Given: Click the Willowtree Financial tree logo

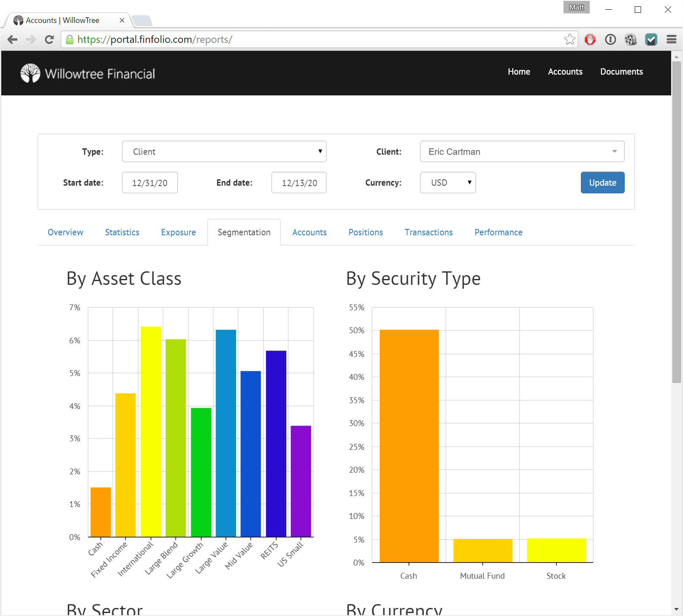Looking at the screenshot, I should point(29,73).
